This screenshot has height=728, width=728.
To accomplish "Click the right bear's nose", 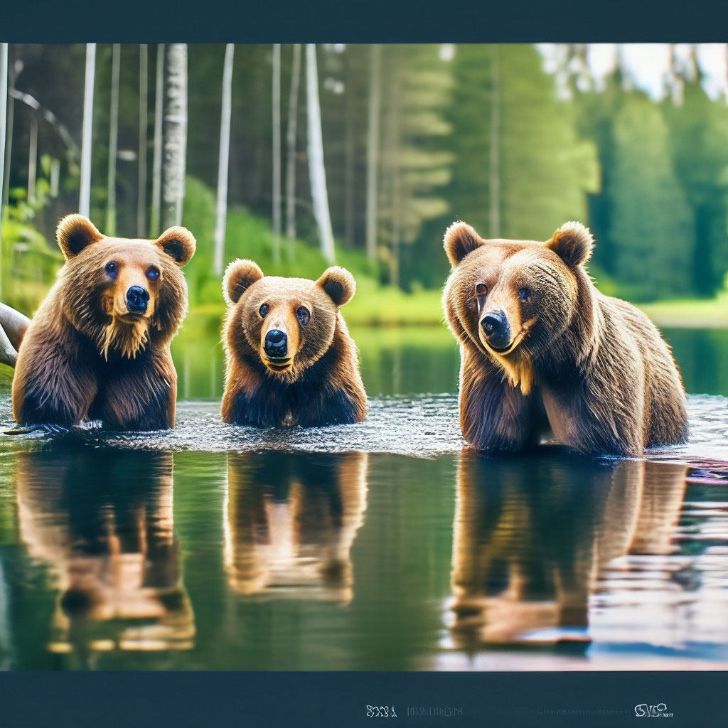I will (494, 328).
